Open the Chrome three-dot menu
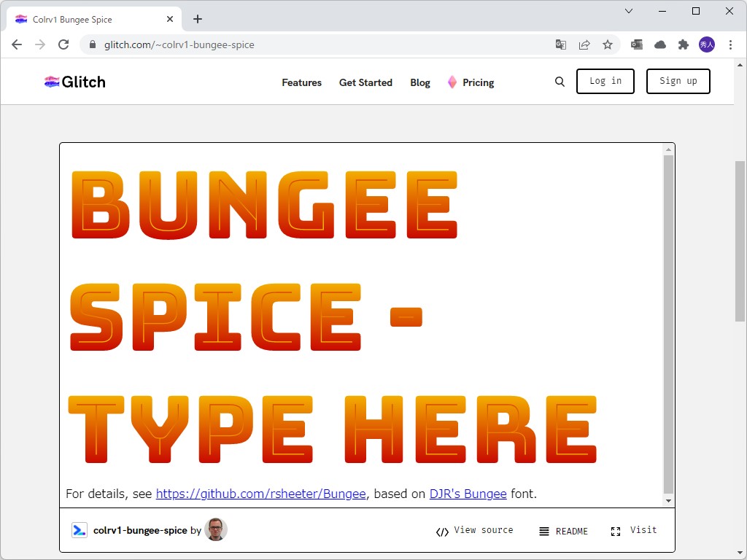The image size is (747, 560). pos(732,44)
